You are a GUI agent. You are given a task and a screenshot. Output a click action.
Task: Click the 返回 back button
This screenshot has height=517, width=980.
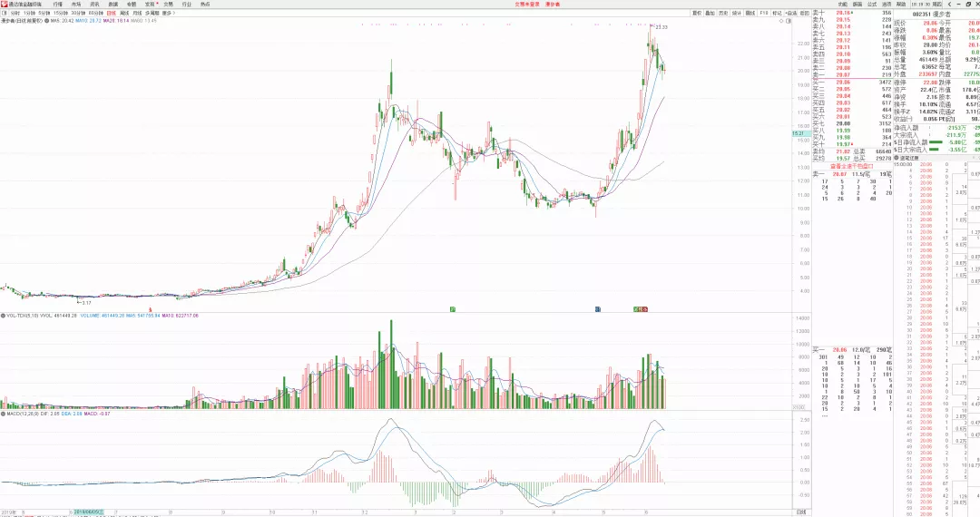click(805, 13)
